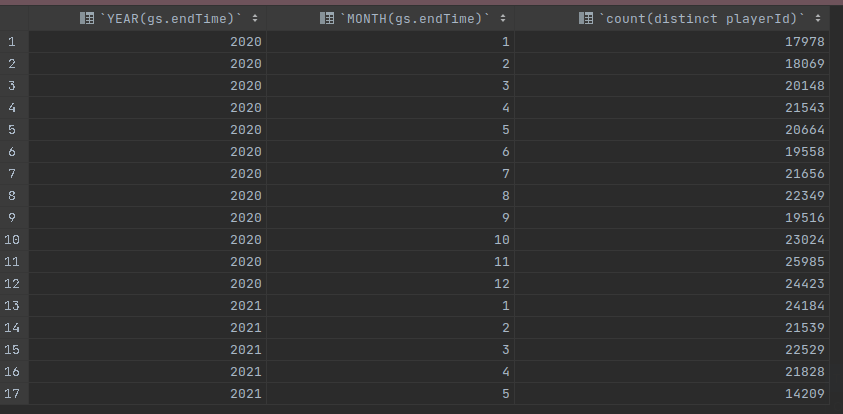Click the MONTH(gs.endTime) column table icon

point(327,18)
